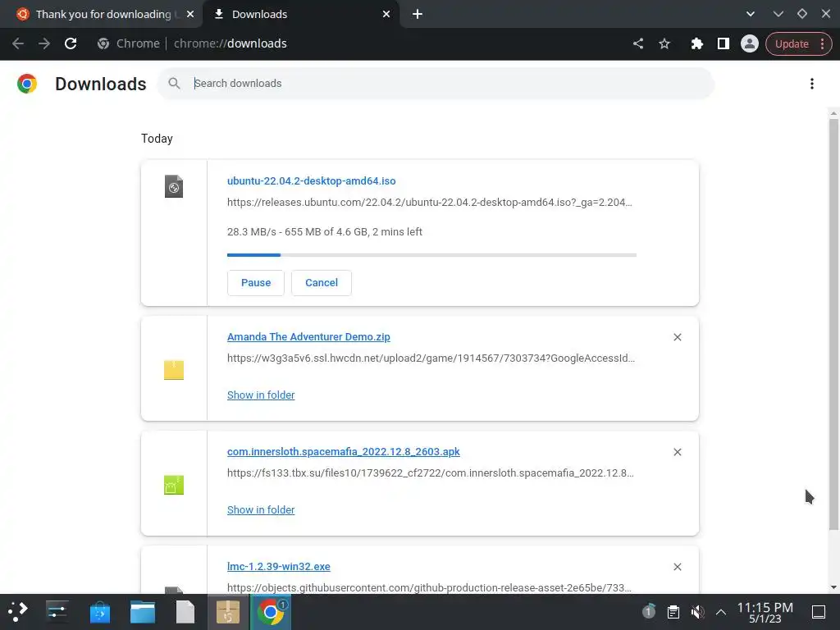Open the Discover software store icon
The height and width of the screenshot is (630, 840).
99,612
